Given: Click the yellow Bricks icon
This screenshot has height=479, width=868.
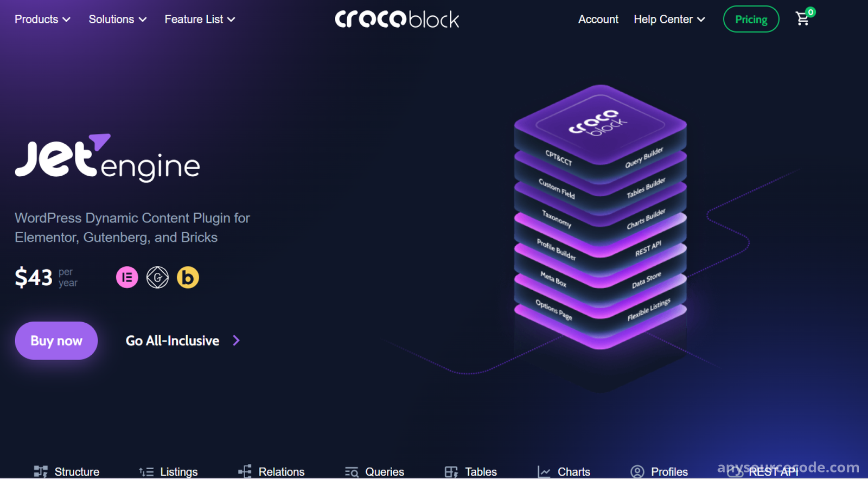Looking at the screenshot, I should (x=188, y=277).
